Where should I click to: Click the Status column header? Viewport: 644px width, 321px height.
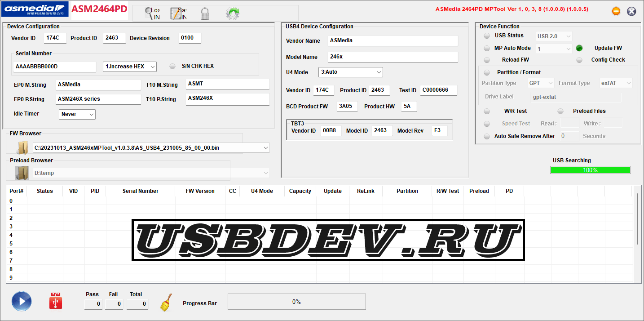point(45,191)
